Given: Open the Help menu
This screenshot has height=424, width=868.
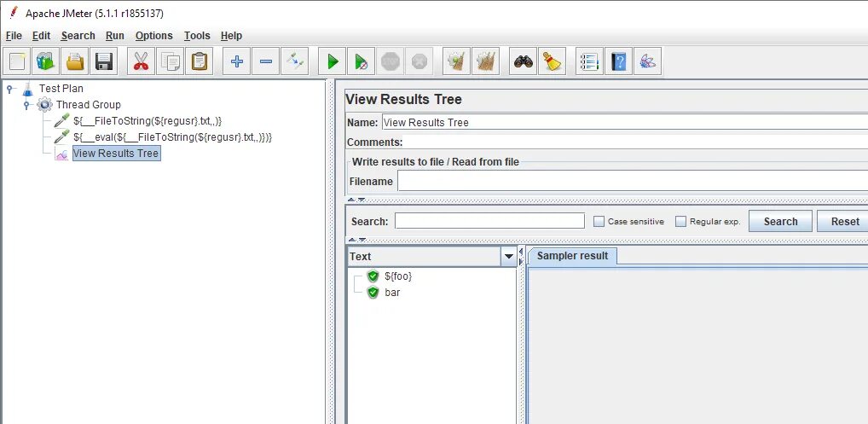Looking at the screenshot, I should click(x=231, y=36).
